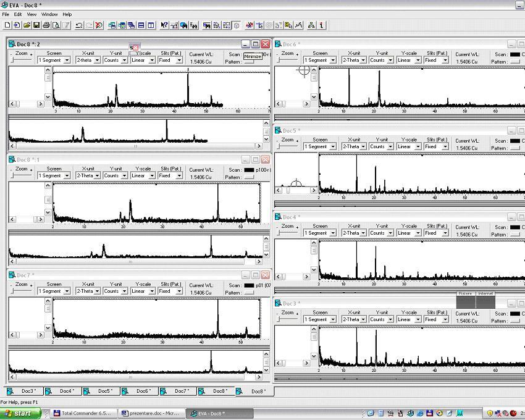Image resolution: width=525 pixels, height=420 pixels.
Task: Open Y-unit Counts dropdown in Doc8 *:1 window
Action: (115, 176)
